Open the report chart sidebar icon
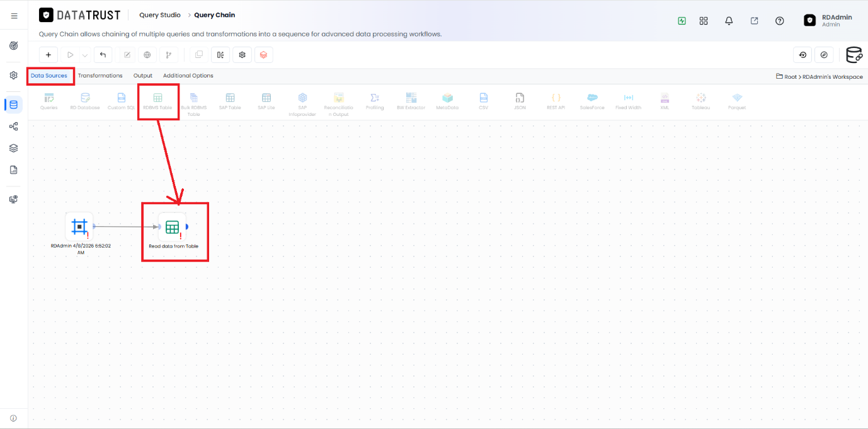The image size is (868, 429). (x=13, y=170)
